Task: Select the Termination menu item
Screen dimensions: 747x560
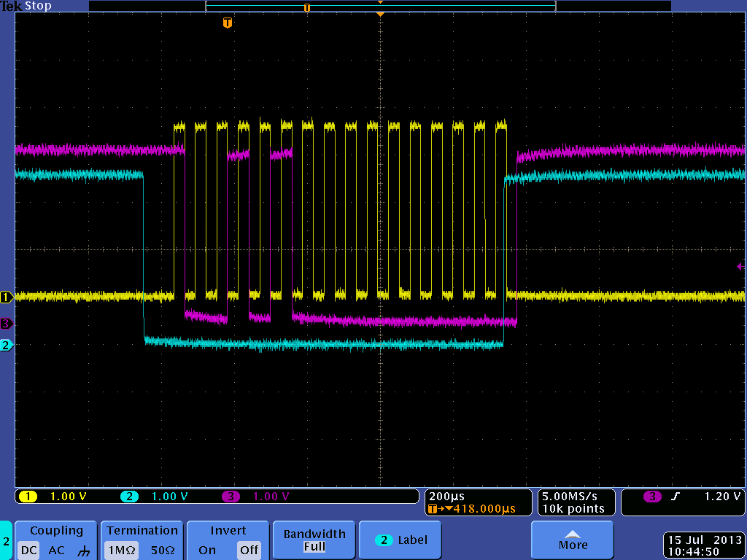Action: (x=142, y=530)
